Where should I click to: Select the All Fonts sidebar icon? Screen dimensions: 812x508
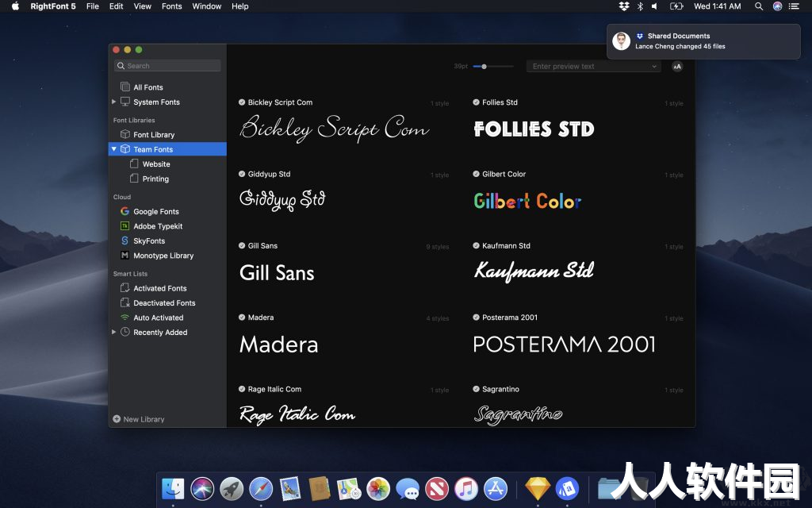click(x=124, y=87)
